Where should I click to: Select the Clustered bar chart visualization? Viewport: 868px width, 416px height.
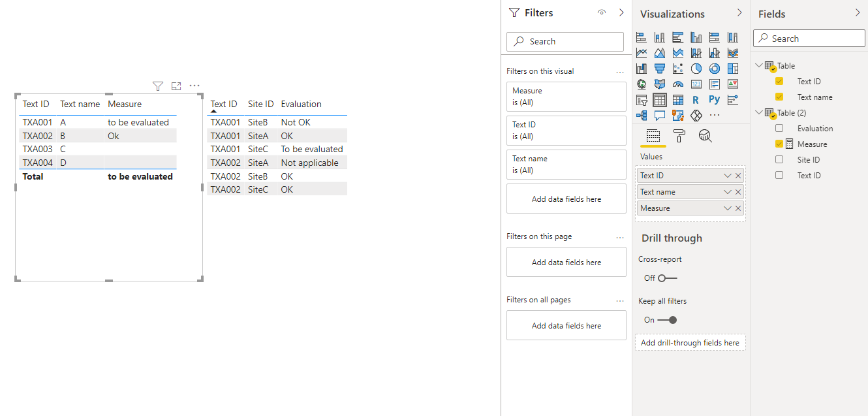coord(678,37)
